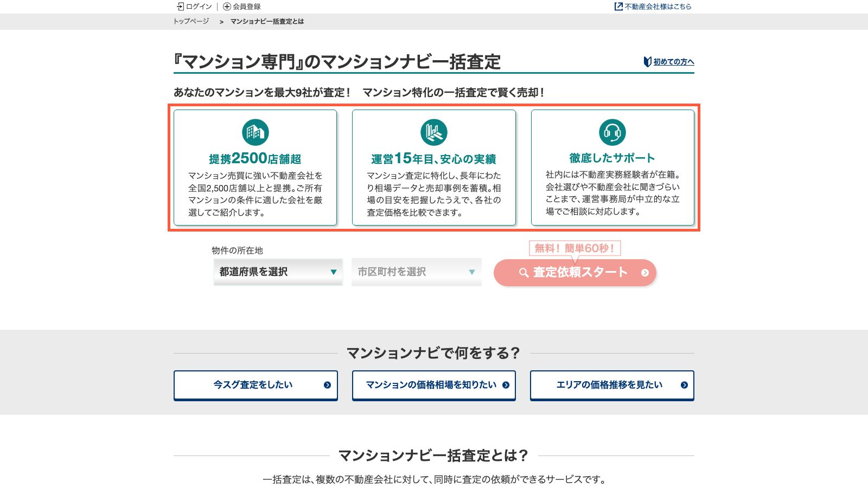868x488 pixels.
Task: Click the plus circle icon beside 会員登録
Action: click(227, 7)
